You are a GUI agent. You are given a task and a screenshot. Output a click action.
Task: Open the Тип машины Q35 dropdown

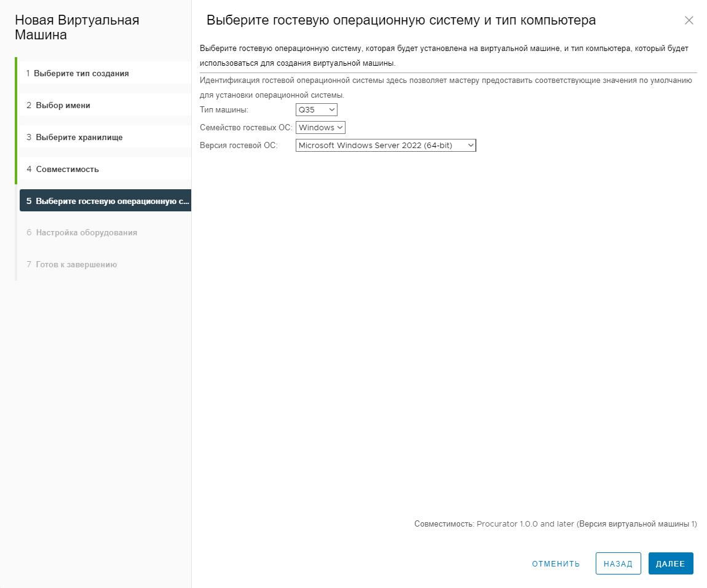click(316, 109)
